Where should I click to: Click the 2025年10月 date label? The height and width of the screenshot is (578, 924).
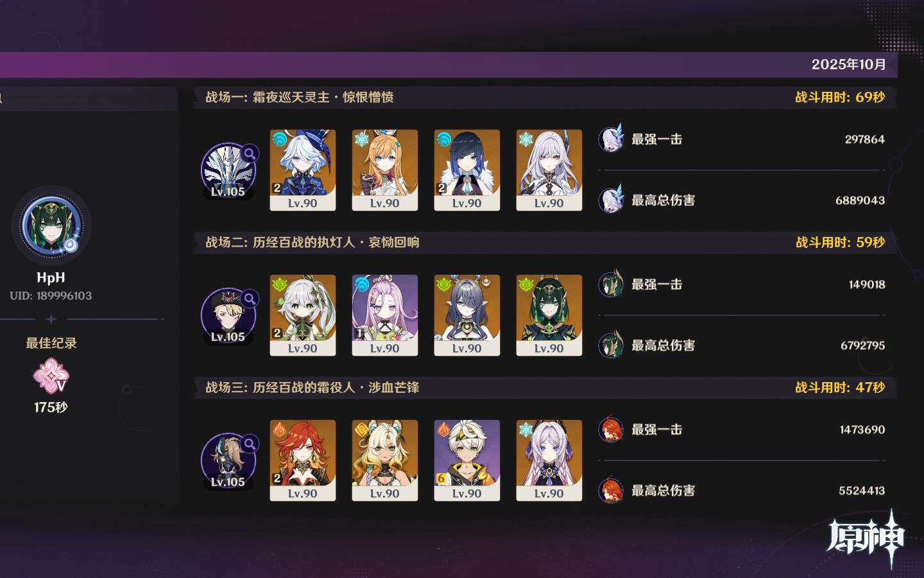pos(848,64)
